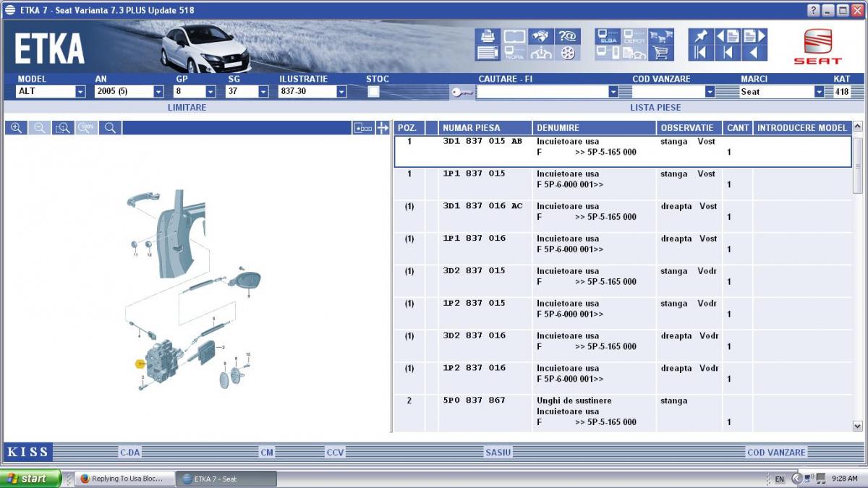Open the AN year dropdown
The image size is (868, 488).
click(x=158, y=92)
